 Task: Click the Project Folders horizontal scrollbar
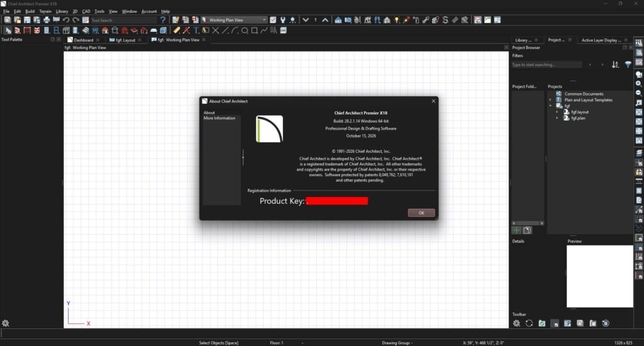click(528, 223)
